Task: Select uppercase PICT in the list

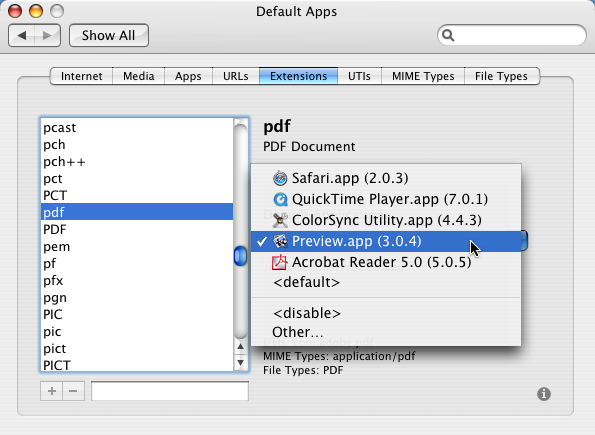Action: (x=137, y=364)
